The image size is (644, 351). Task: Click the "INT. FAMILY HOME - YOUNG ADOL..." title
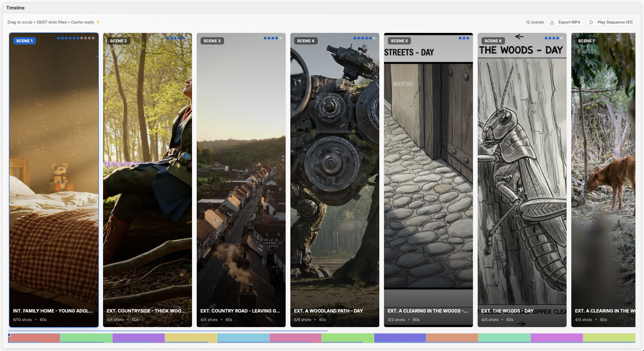[x=53, y=311]
